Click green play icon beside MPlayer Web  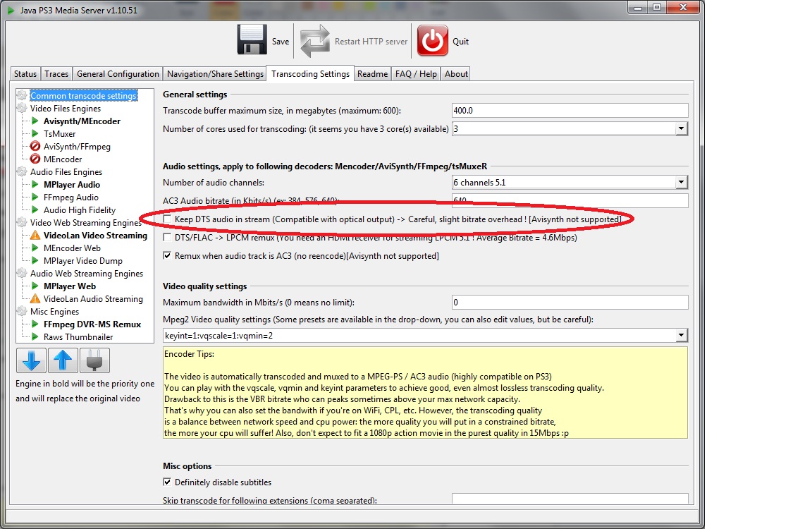pyautogui.click(x=35, y=286)
